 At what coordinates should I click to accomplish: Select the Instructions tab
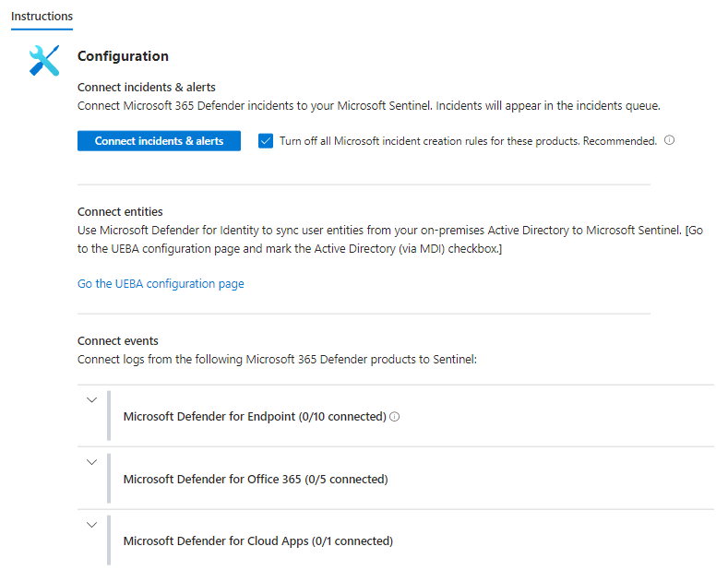[42, 17]
